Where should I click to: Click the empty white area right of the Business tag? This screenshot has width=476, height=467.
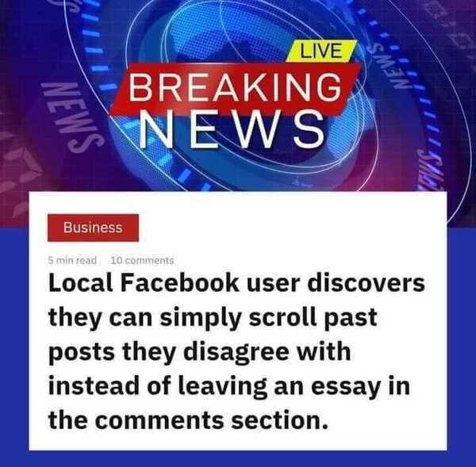tap(291, 228)
